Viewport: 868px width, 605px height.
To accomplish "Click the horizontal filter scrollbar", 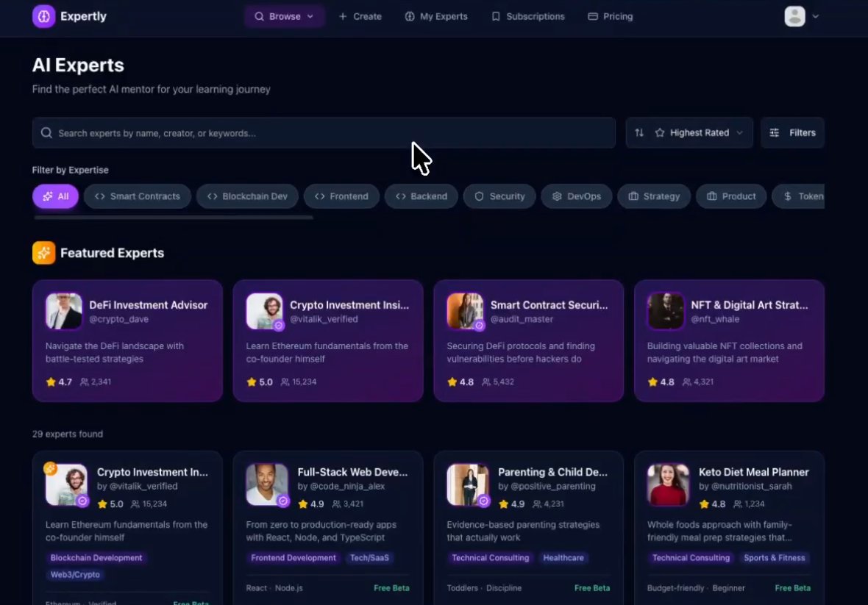I will (174, 218).
